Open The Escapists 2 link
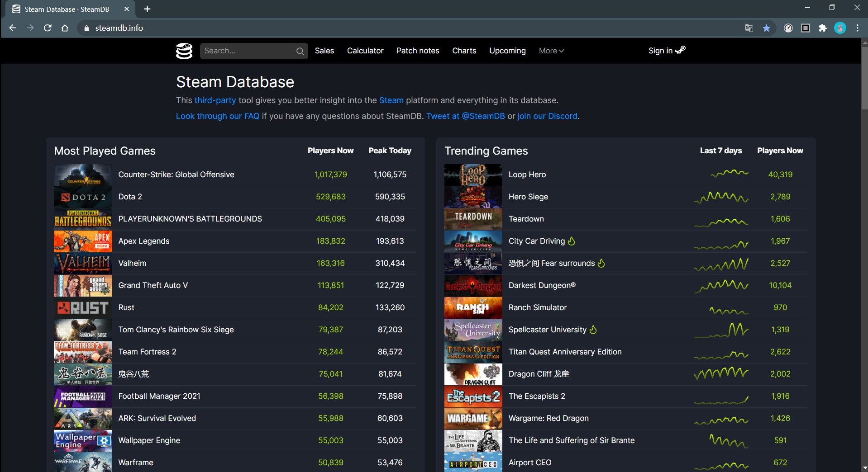This screenshot has height=472, width=868. tap(537, 396)
